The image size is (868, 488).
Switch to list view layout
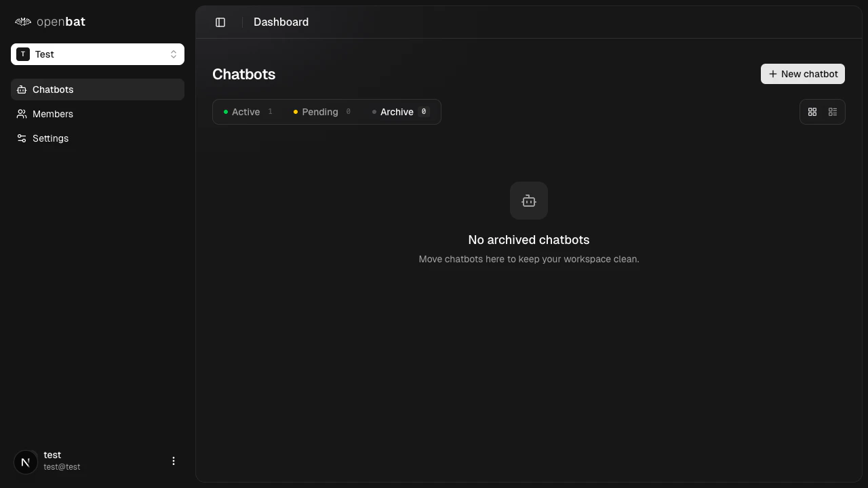833,112
